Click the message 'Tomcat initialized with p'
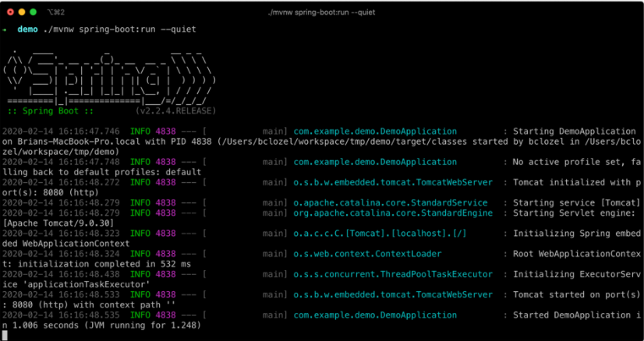The width and height of the screenshot is (644, 341). (x=577, y=183)
